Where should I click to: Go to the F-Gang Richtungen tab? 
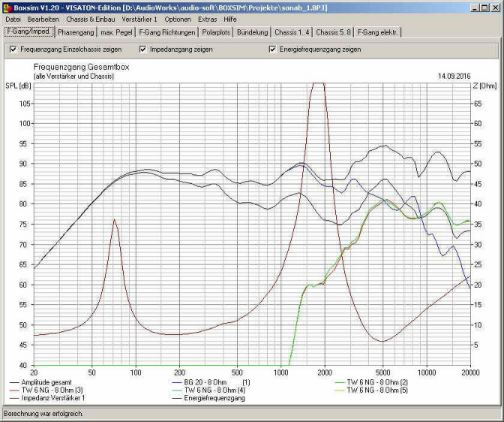(166, 32)
